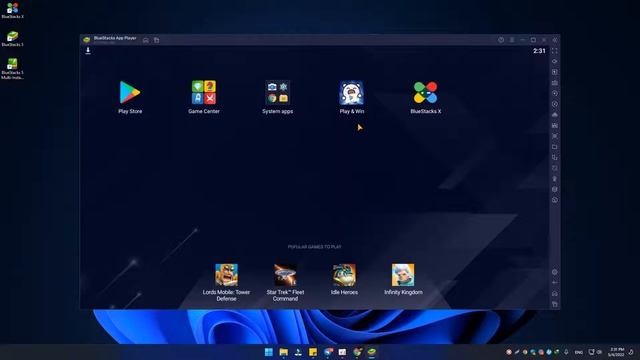The image size is (640, 360).
Task: Open Infinity Kingdom game
Action: (403, 275)
